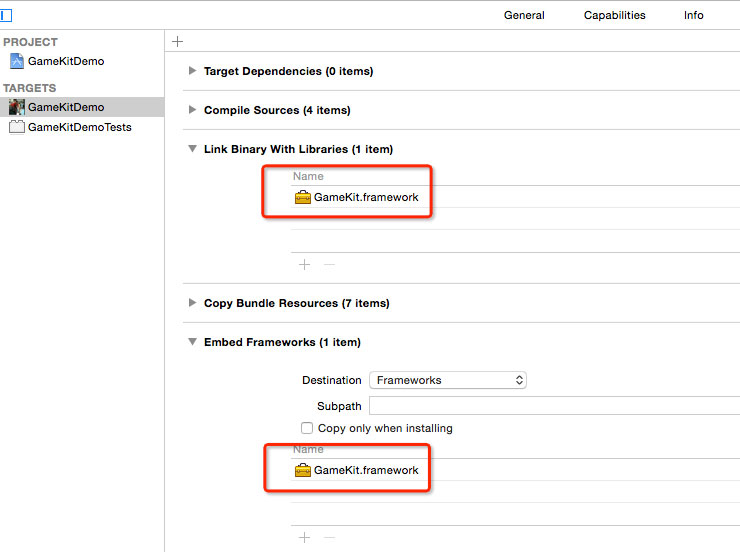Click the GameKitDemo project file icon
Image resolution: width=740 pixels, height=552 pixels.
(17, 61)
